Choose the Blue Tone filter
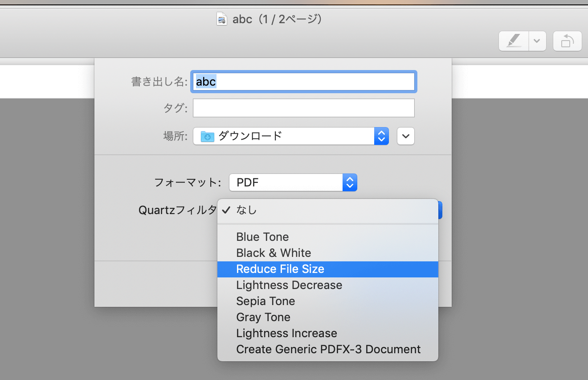The width and height of the screenshot is (588, 380). (328, 237)
